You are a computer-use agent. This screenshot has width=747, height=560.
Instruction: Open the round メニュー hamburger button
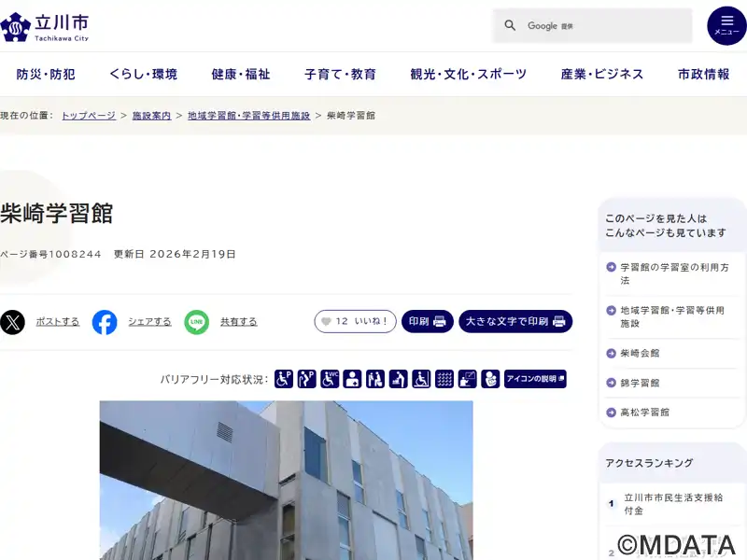coord(726,26)
